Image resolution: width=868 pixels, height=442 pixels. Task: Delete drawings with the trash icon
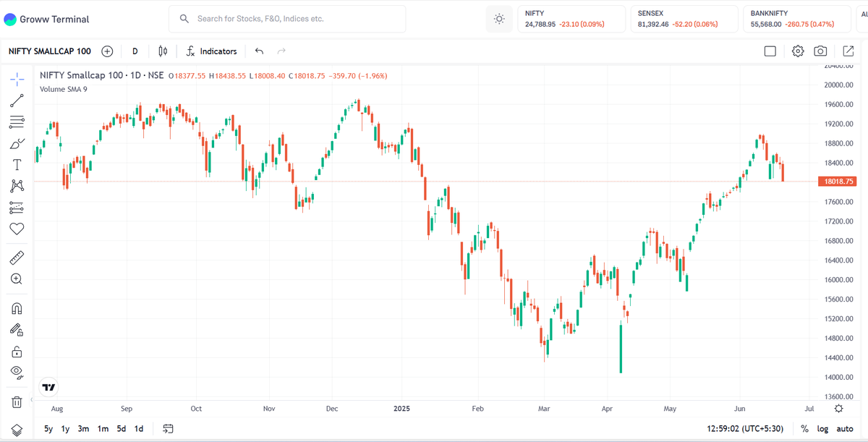point(17,401)
